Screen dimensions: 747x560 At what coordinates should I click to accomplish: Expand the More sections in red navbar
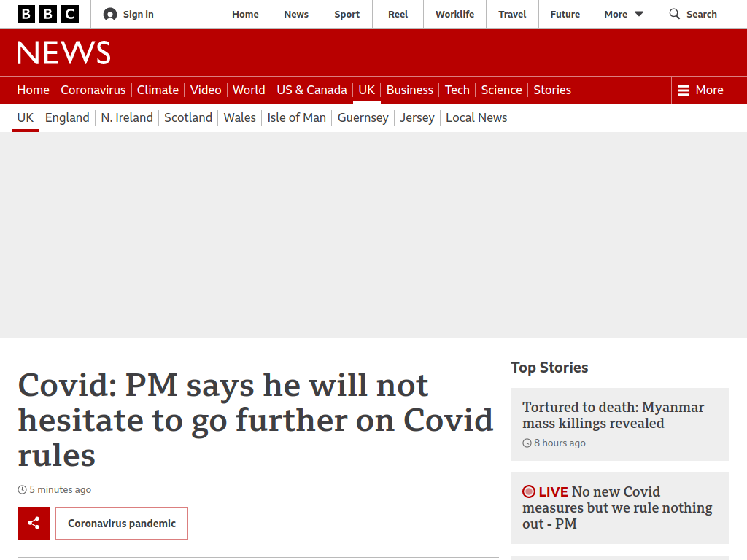tap(701, 90)
